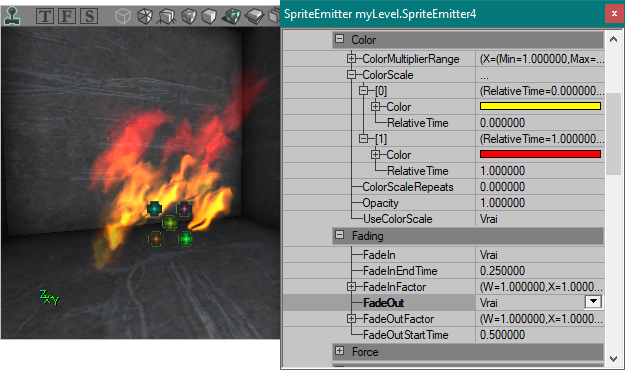Toggle the UseColorScale value Vrai
The width and height of the screenshot is (625, 370).
(540, 219)
